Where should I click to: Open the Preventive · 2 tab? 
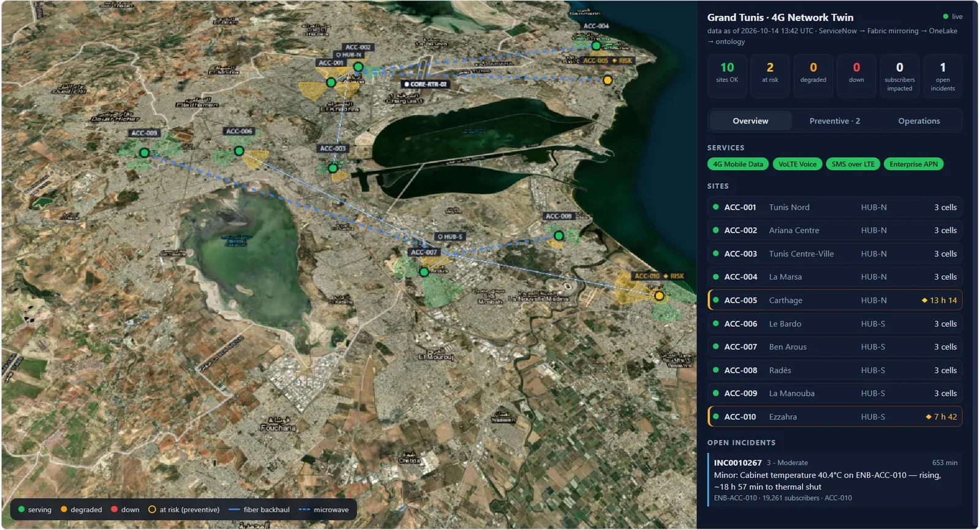(835, 121)
